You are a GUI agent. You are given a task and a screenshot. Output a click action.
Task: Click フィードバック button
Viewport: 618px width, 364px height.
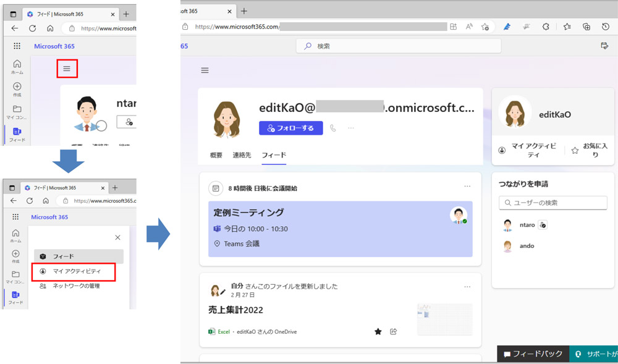(x=533, y=353)
